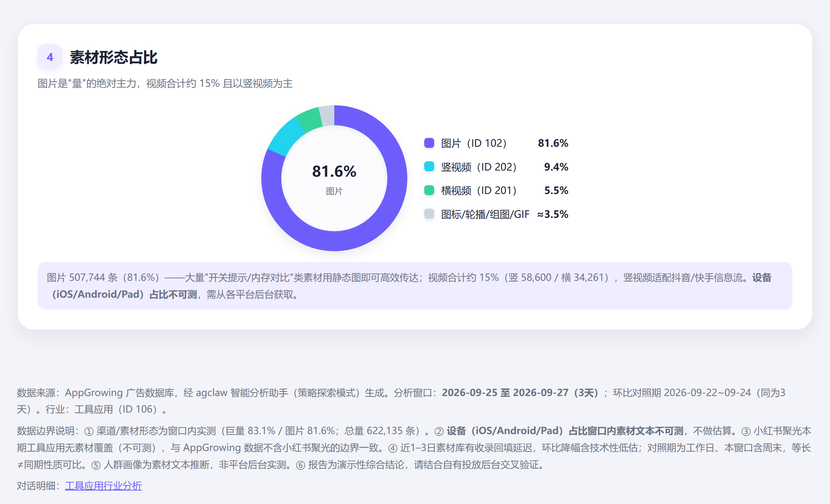
Task: Click the 9.4% legend value
Action: click(556, 167)
